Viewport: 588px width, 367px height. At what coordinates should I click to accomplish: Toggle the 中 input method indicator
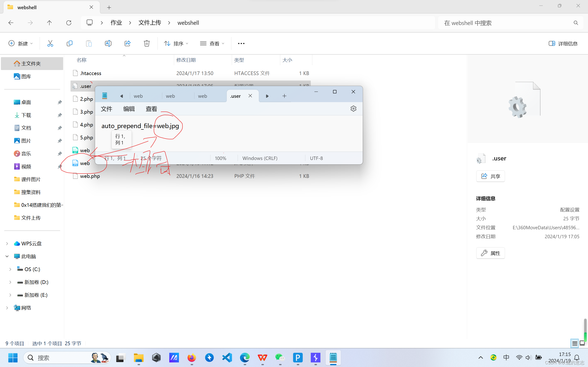pos(506,358)
